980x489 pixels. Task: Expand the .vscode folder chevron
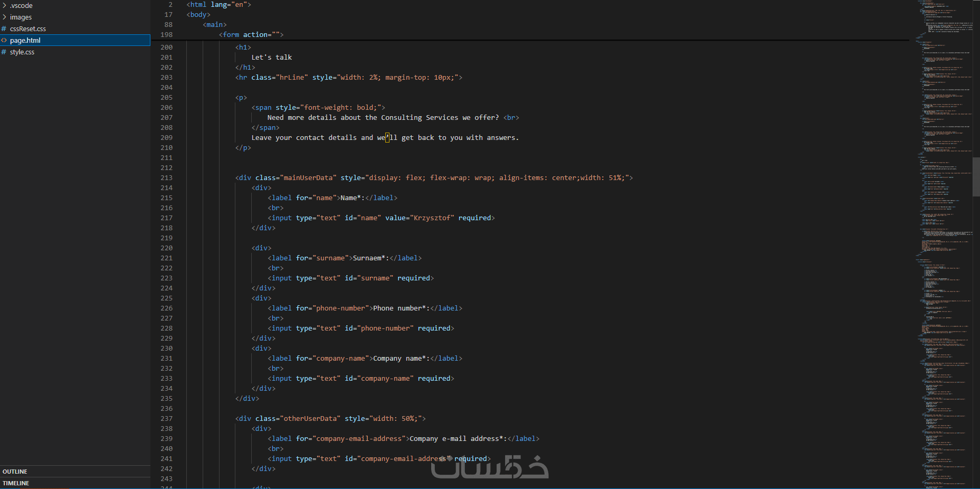(x=4, y=5)
